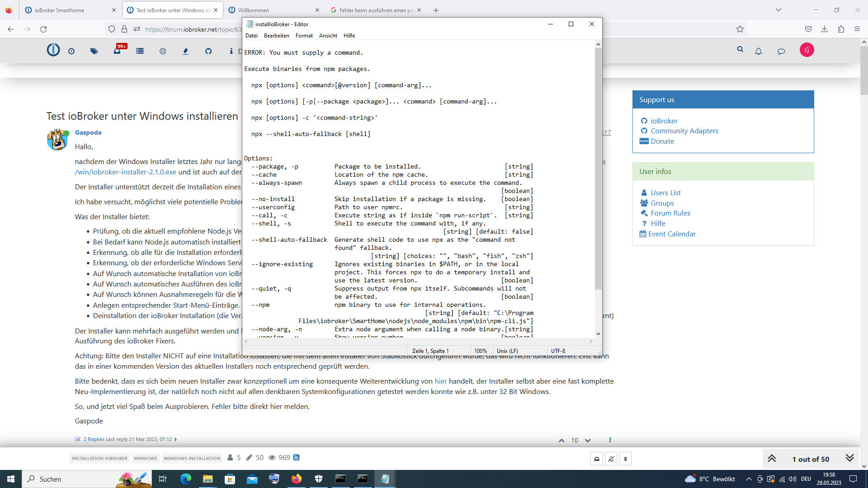This screenshot has width=868, height=488.
Task: Open the Hilfe link in User infos
Action: [x=658, y=224]
